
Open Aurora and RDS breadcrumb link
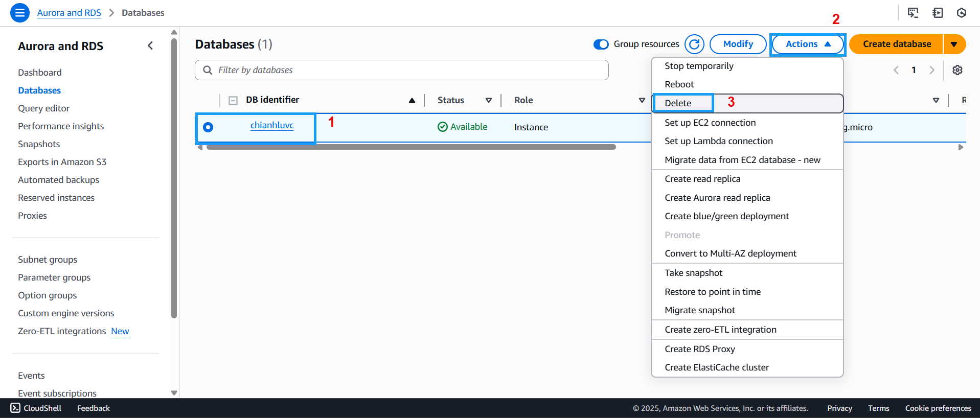click(x=69, y=13)
